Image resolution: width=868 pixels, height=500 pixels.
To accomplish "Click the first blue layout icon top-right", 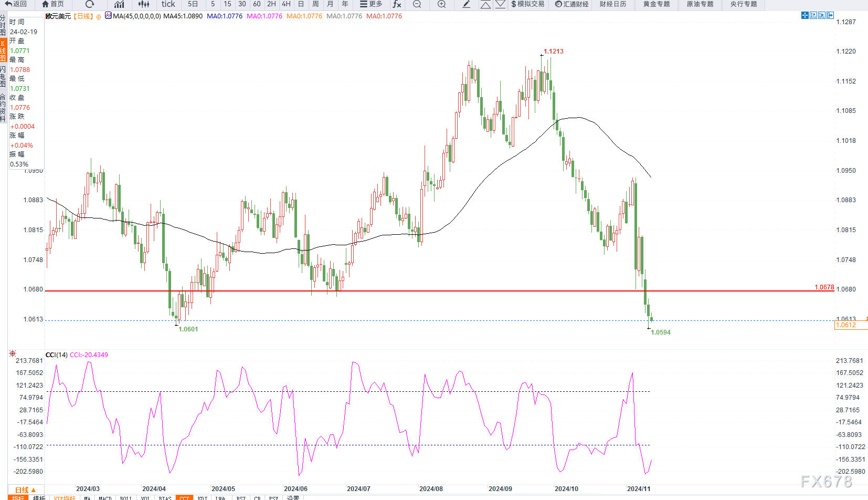I will click(805, 16).
